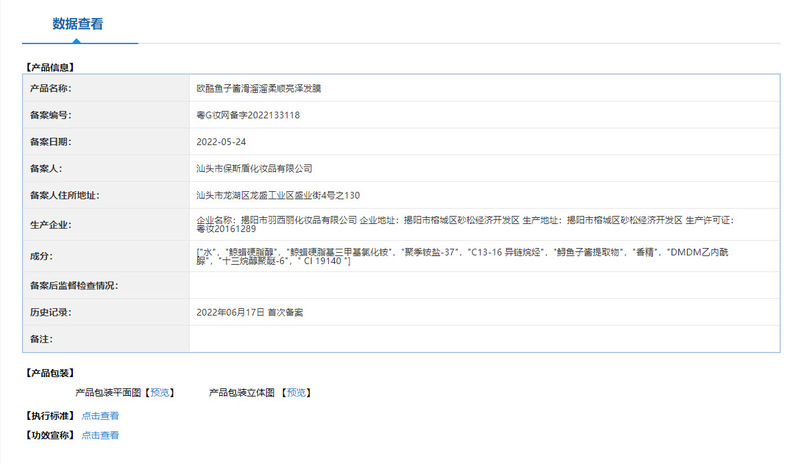The height and width of the screenshot is (464, 800).
Task: Click the 产品包装立体图 label
Action: 242,393
